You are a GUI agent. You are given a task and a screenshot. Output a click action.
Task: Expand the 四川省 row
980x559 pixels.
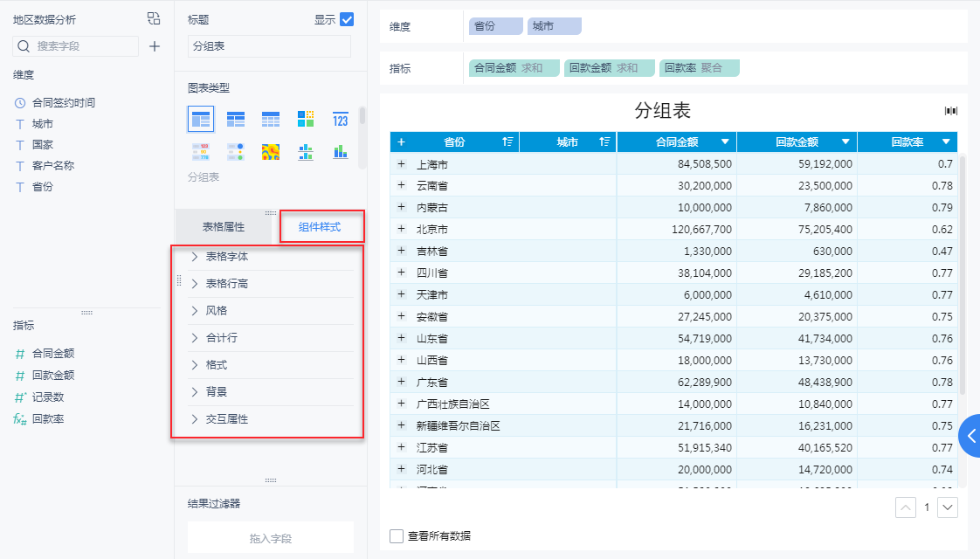coord(401,273)
